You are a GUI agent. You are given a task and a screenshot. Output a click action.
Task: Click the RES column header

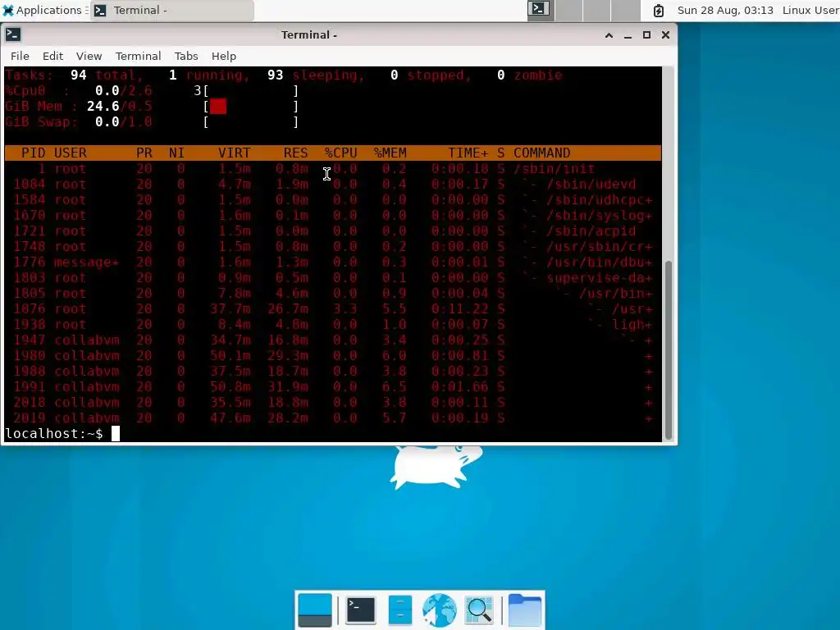295,153
